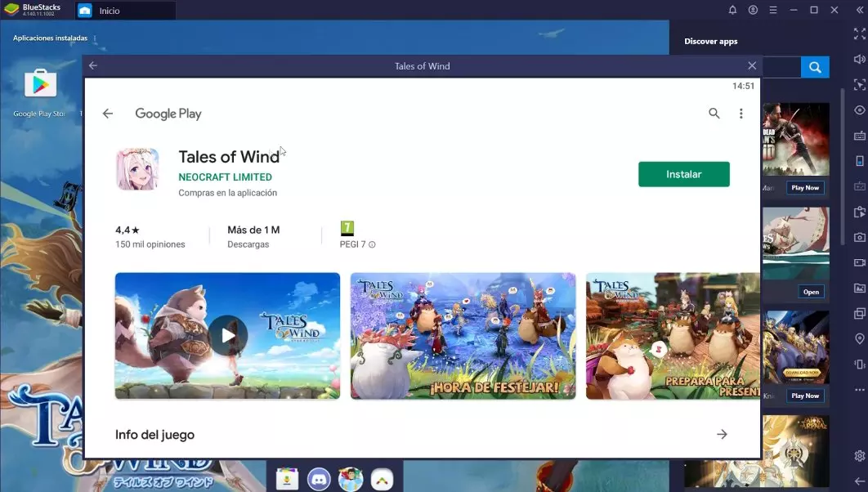Play the Tales of Wind trailer video
Image resolution: width=868 pixels, height=492 pixels.
pos(227,335)
